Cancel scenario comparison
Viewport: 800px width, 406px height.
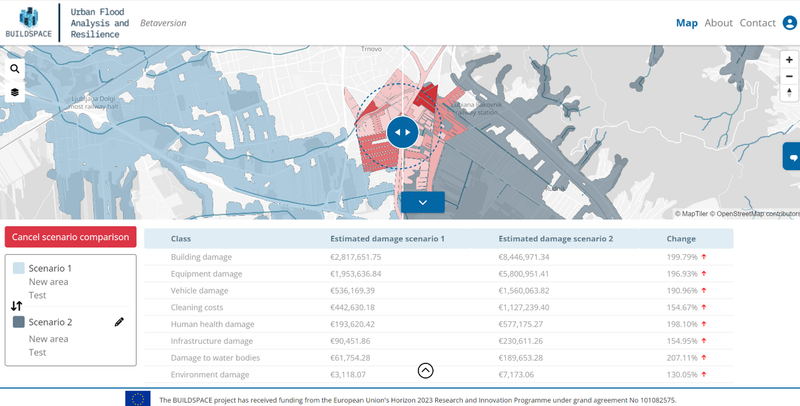pos(70,237)
